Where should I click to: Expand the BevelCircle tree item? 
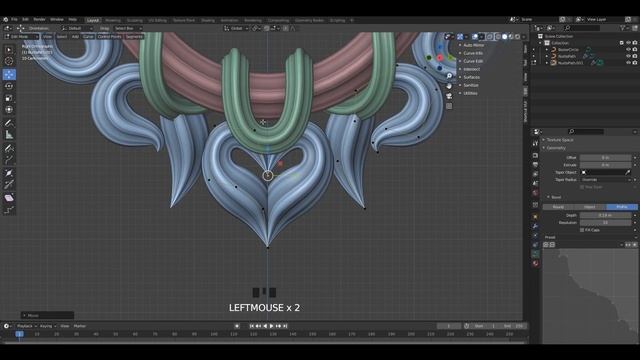point(547,50)
